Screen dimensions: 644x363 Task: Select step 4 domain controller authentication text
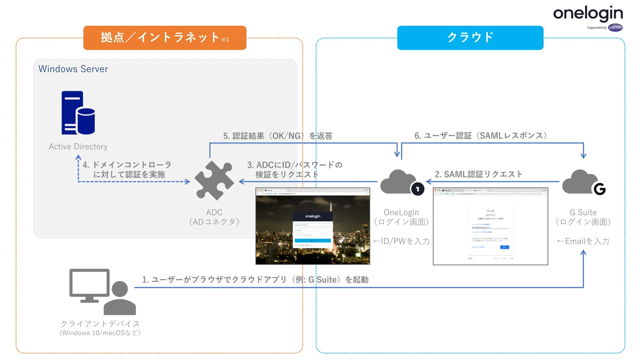pyautogui.click(x=128, y=170)
